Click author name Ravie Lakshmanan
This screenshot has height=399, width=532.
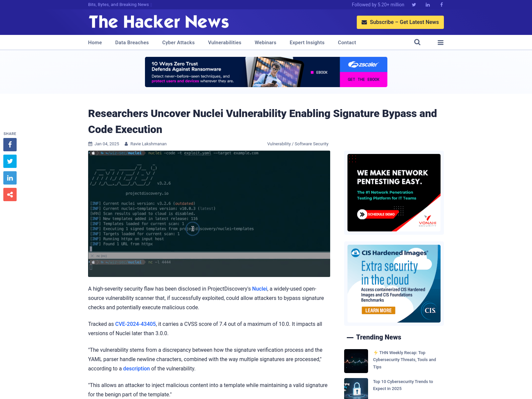(x=148, y=144)
